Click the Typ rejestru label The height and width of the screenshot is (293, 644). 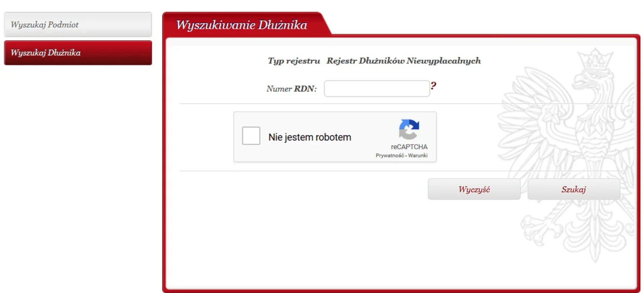[x=294, y=61]
